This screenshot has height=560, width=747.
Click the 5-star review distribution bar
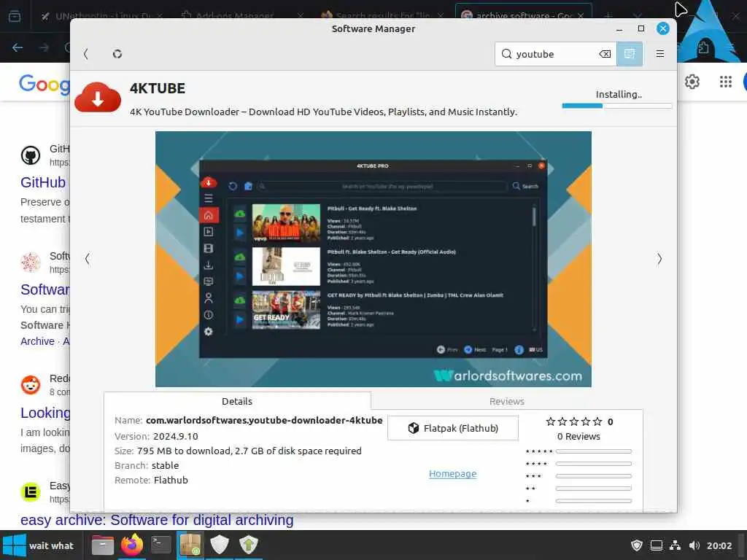594,451
